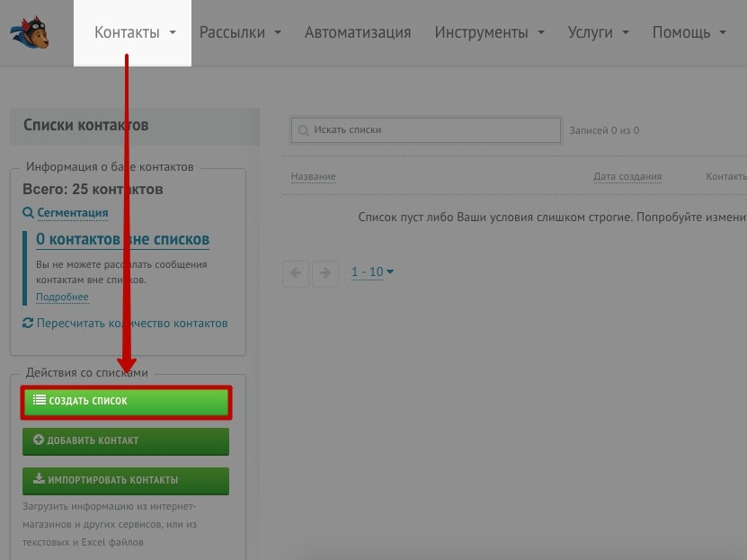Screen dimensions: 747x560
Task: Click search magnifier in Искать списки field
Action: coord(304,130)
